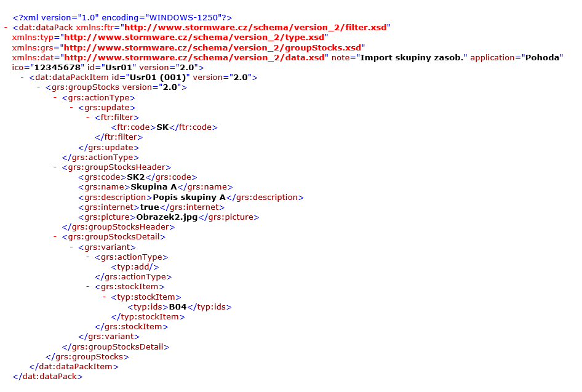This screenshot has height=392, width=582.
Task: Click the groupStocks.xsd schema URL
Action: tap(213, 47)
